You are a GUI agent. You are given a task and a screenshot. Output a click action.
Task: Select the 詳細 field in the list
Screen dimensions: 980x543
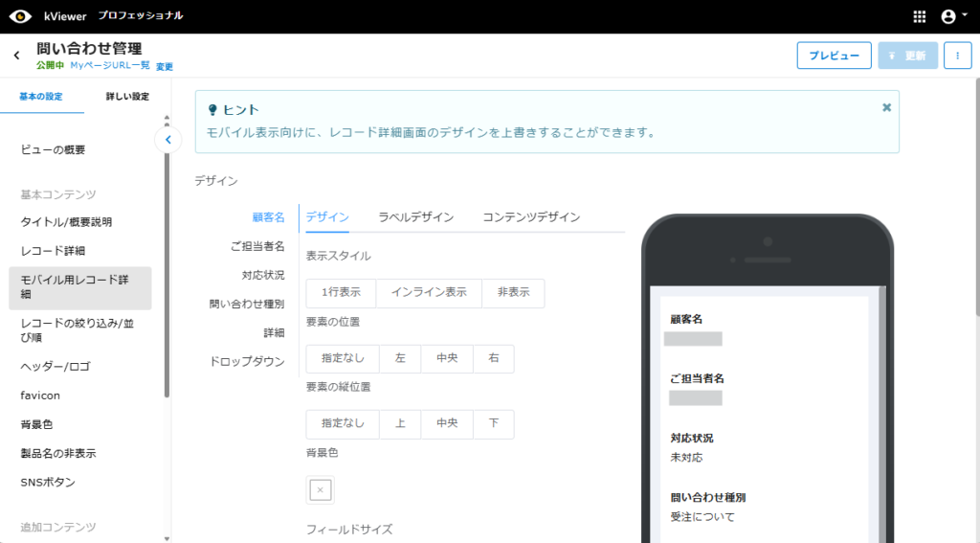274,333
